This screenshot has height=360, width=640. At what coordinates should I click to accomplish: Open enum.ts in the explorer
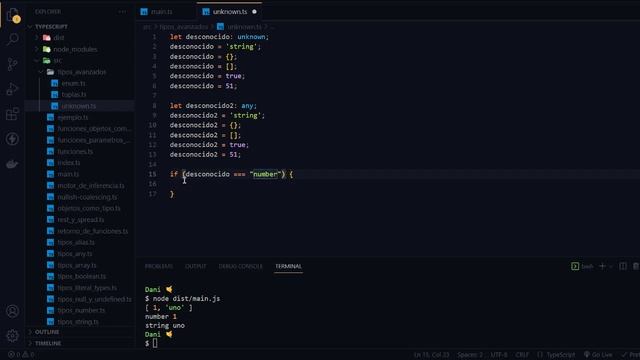click(73, 83)
